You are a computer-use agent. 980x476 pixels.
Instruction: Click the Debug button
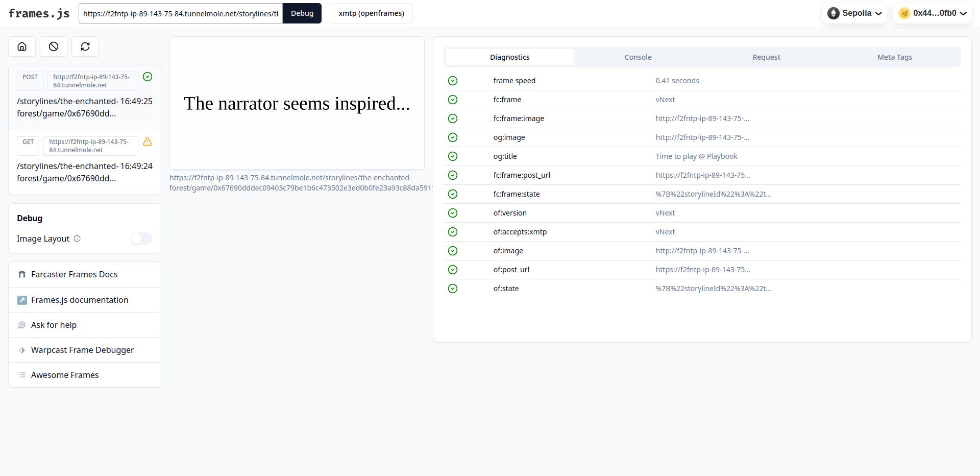click(x=302, y=13)
